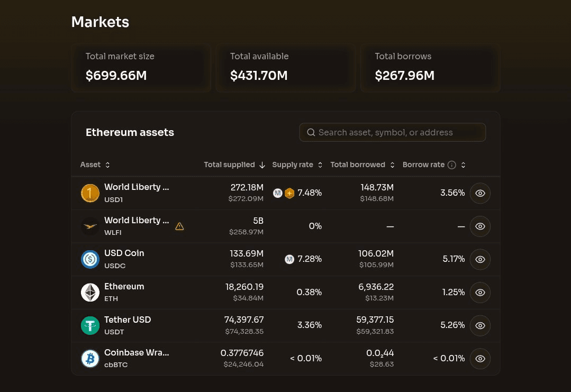
Task: Click the 59,377.15 borrowed value
Action: coord(375,320)
